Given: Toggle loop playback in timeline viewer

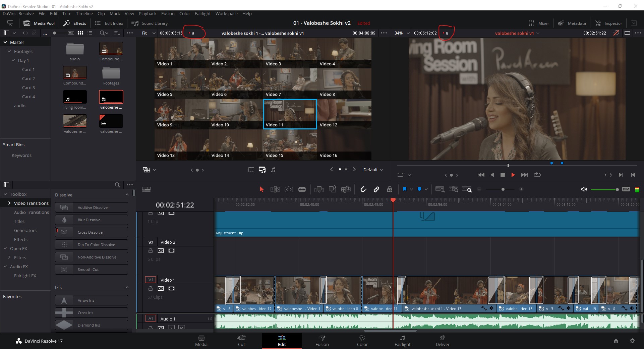Looking at the screenshot, I should (537, 175).
